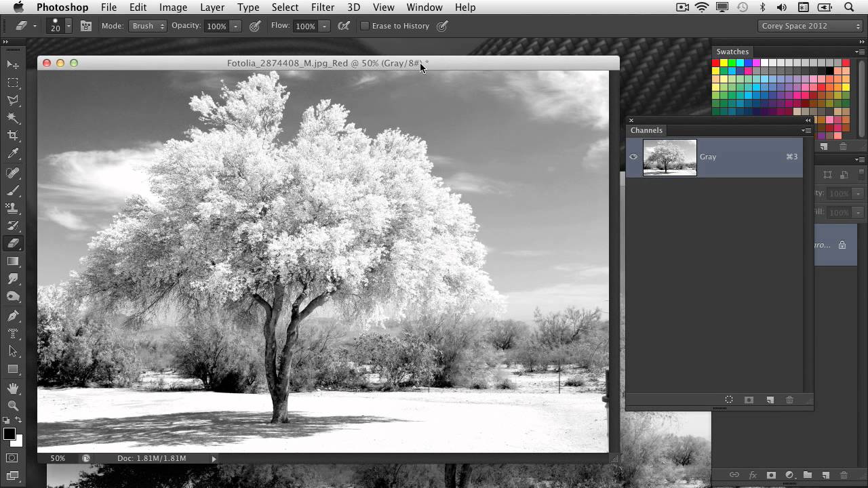Toggle tablet pressure for size

442,26
